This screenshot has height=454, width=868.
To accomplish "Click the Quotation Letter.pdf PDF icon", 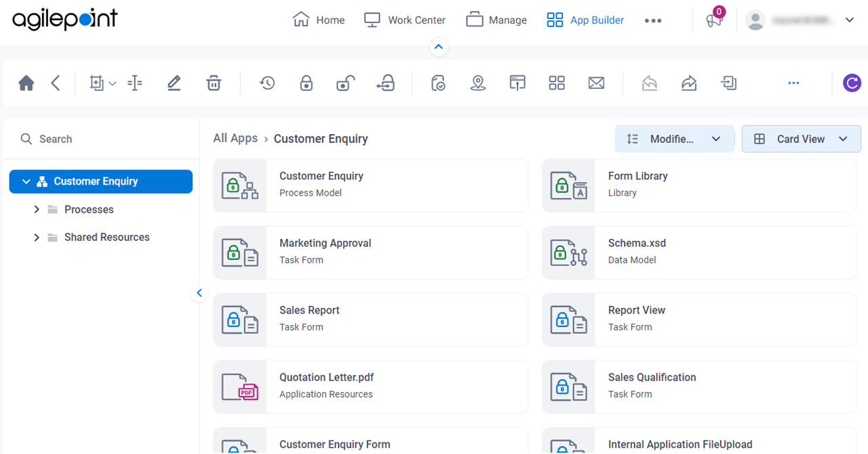I will click(240, 387).
